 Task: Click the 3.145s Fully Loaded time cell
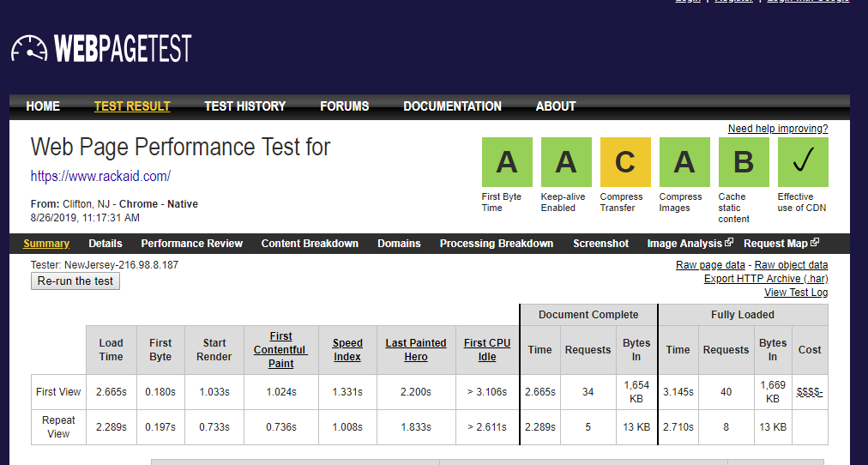click(x=678, y=392)
